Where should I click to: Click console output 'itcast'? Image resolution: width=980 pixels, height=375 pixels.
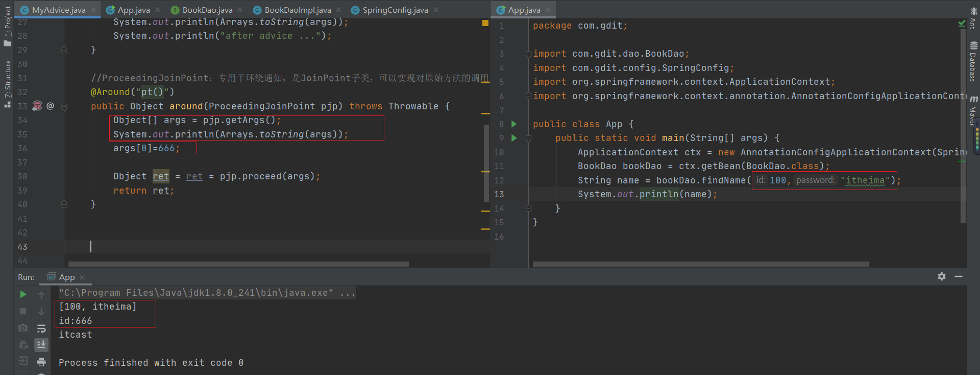click(x=76, y=335)
